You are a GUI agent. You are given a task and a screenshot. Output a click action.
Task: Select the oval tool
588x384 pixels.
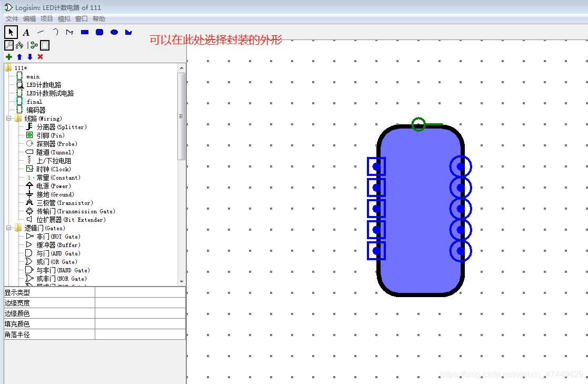[114, 32]
